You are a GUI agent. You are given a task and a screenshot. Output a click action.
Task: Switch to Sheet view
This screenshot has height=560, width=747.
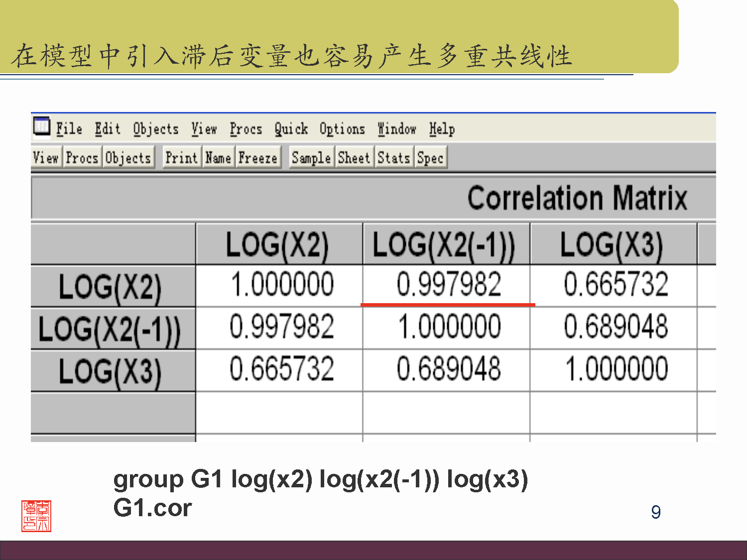click(x=354, y=158)
